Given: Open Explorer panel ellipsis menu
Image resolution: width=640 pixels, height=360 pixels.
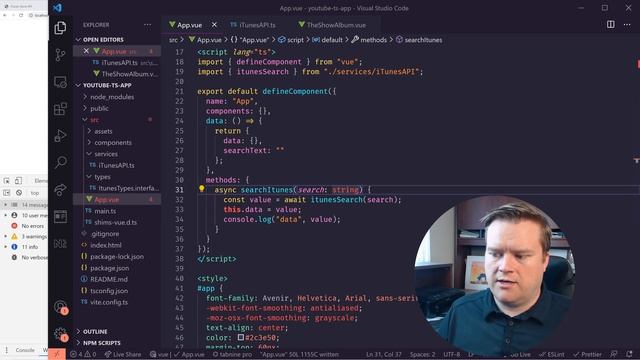Looking at the screenshot, I should 147,24.
